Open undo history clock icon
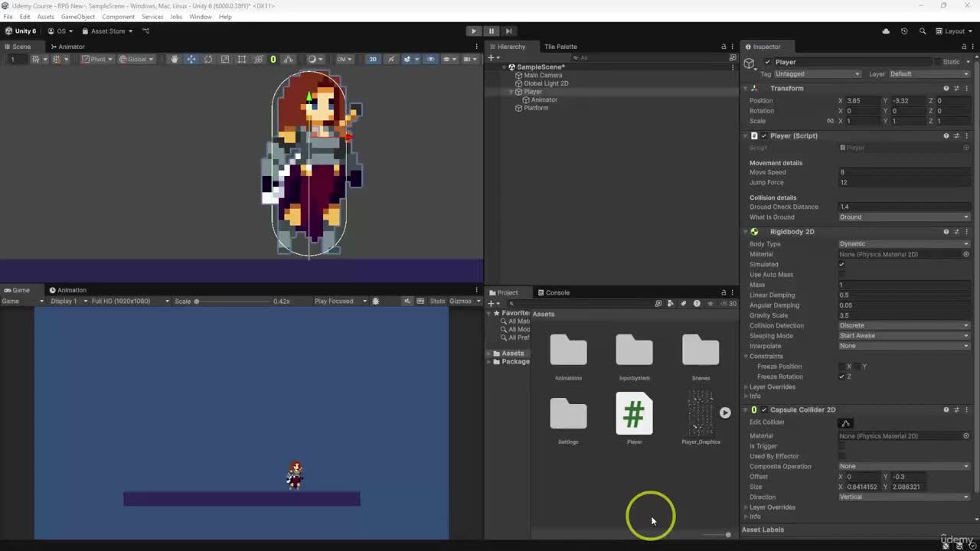Image resolution: width=980 pixels, height=551 pixels. pos(904,31)
